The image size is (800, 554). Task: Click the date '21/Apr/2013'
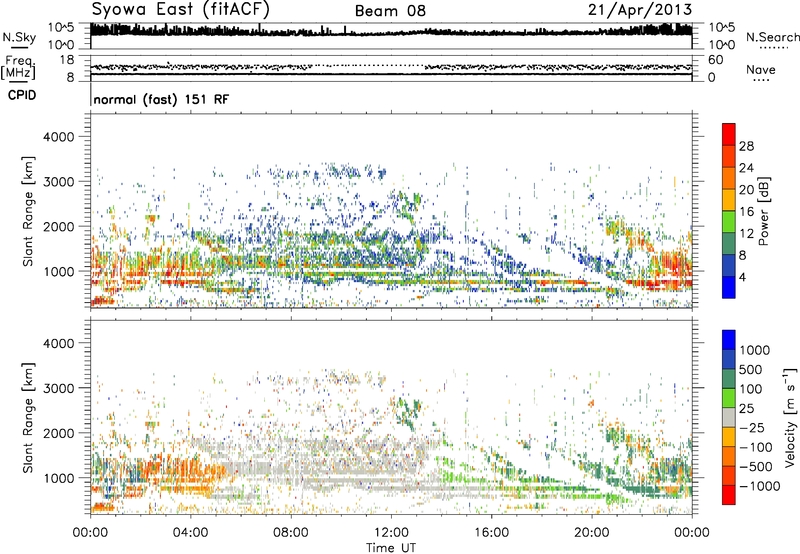tap(640, 10)
